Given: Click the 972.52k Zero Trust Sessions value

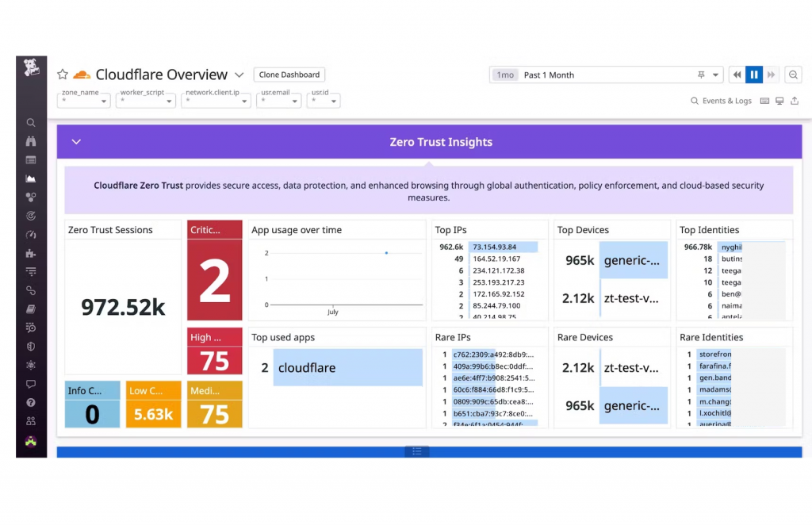Looking at the screenshot, I should 123,307.
